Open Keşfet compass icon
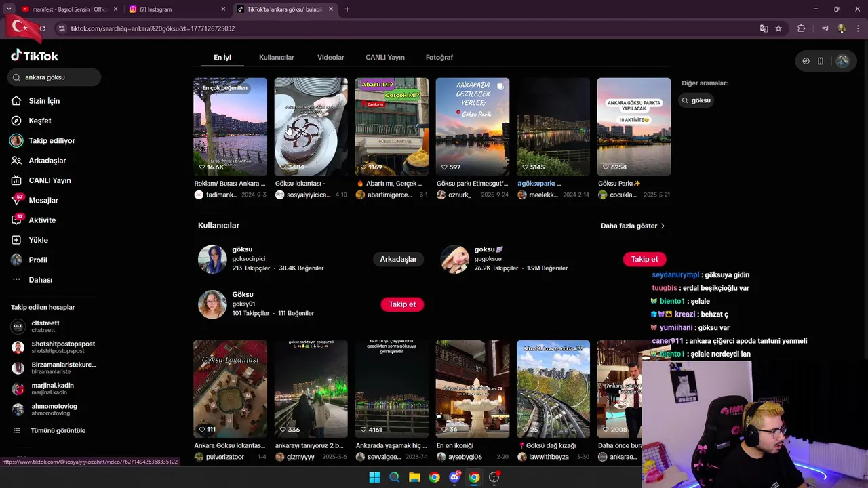Viewport: 868px width, 488px height. (x=16, y=121)
